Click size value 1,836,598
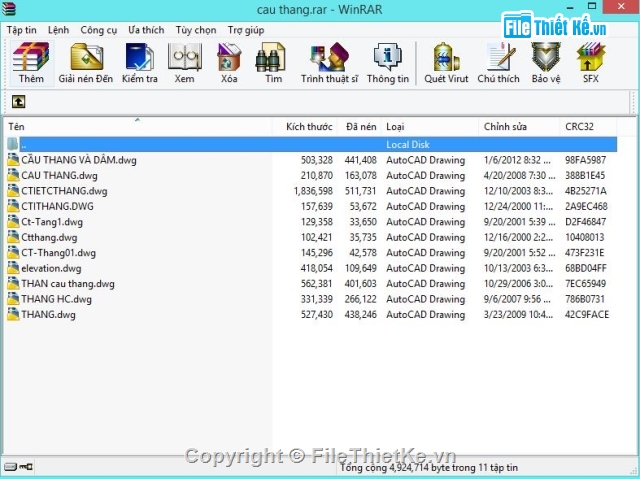Image resolution: width=640 pixels, height=479 pixels. [313, 191]
